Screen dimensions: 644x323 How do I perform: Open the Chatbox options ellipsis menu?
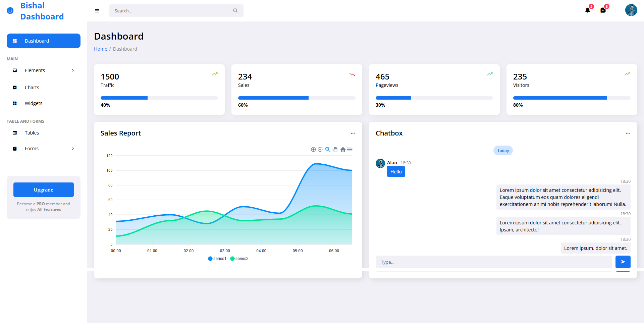pos(628,133)
